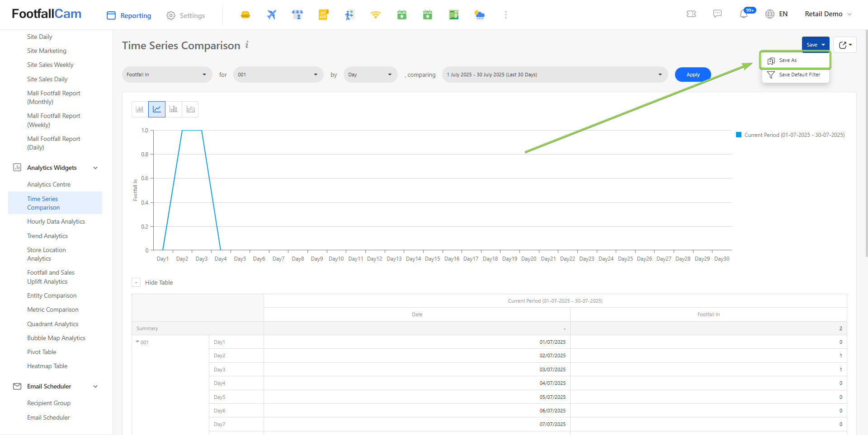Image resolution: width=868 pixels, height=435 pixels.
Task: Click the export share icon button
Action: [x=844, y=45]
